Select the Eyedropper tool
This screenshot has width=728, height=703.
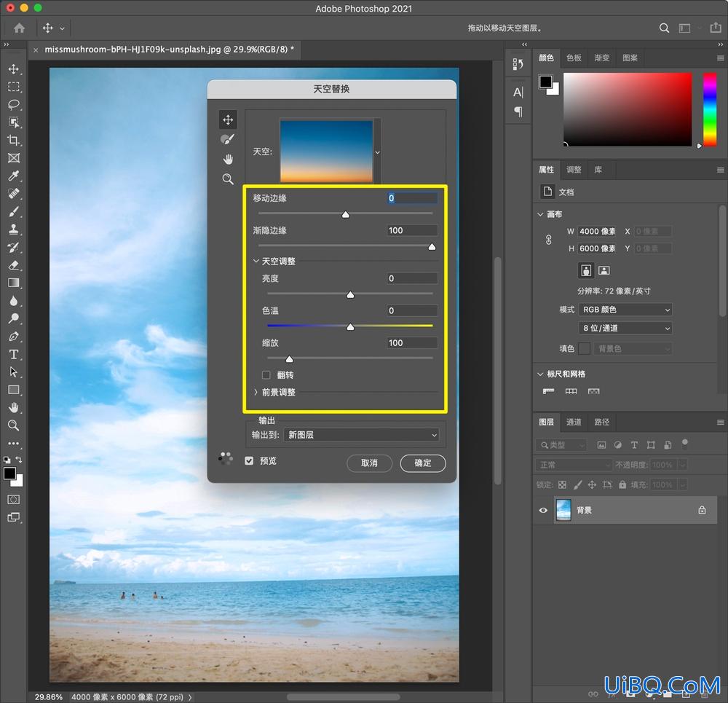[13, 176]
